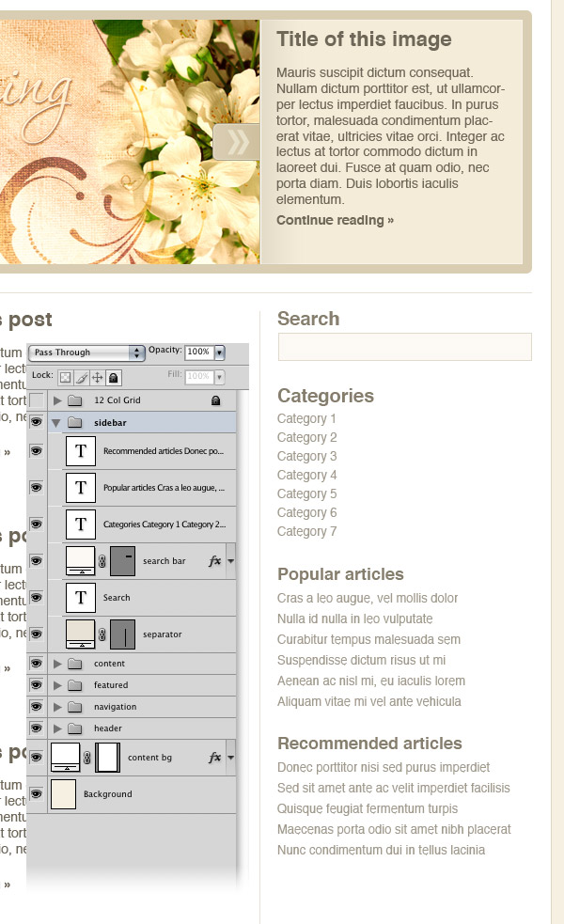Select T thumbnail of Search text layer
Image resolution: width=564 pixels, height=924 pixels.
(81, 598)
